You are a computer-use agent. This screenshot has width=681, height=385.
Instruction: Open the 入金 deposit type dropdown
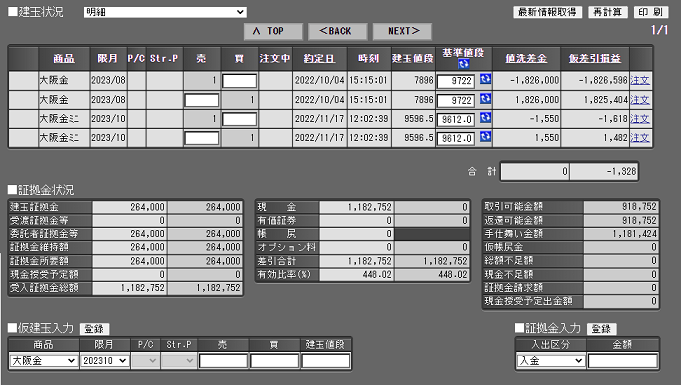[x=551, y=361]
